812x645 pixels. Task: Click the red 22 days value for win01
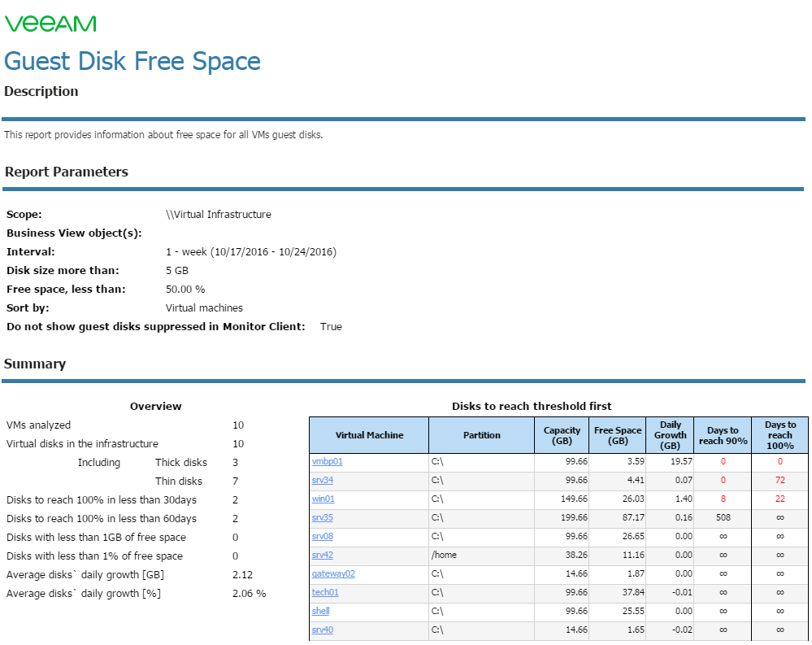click(x=779, y=499)
